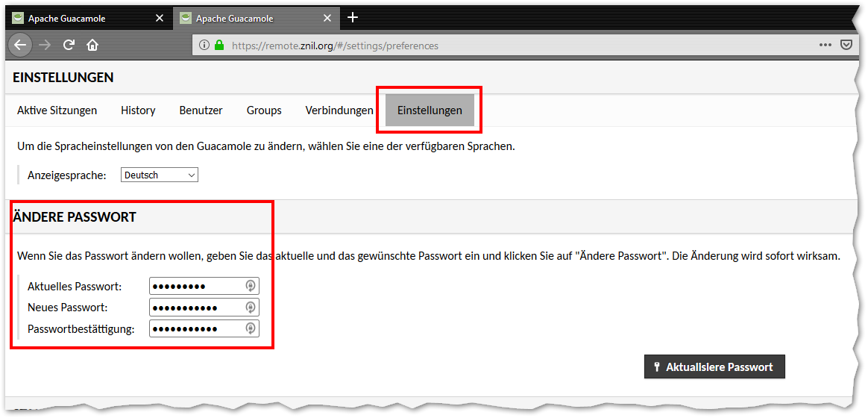Open a new browser tab with plus

[353, 18]
